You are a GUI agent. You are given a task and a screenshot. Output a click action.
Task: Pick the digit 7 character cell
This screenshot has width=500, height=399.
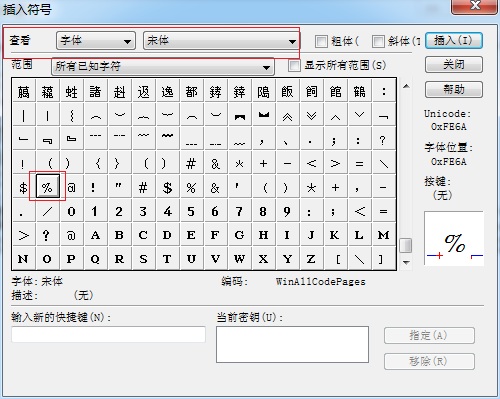(239, 211)
